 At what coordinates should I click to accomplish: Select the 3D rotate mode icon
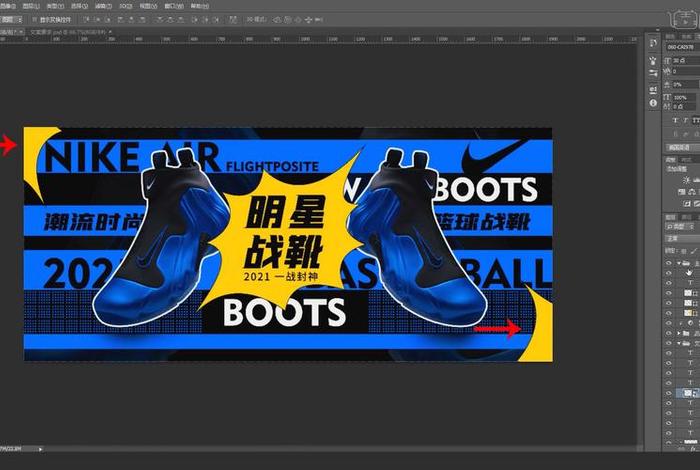tap(277, 20)
